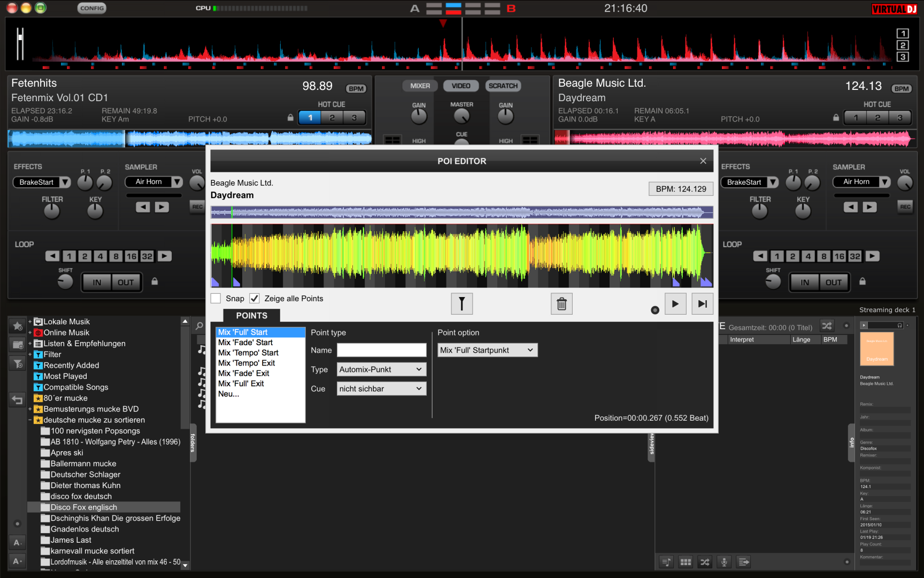Increase browser font size with A+ icon
This screenshot has height=578, width=924.
(17, 561)
